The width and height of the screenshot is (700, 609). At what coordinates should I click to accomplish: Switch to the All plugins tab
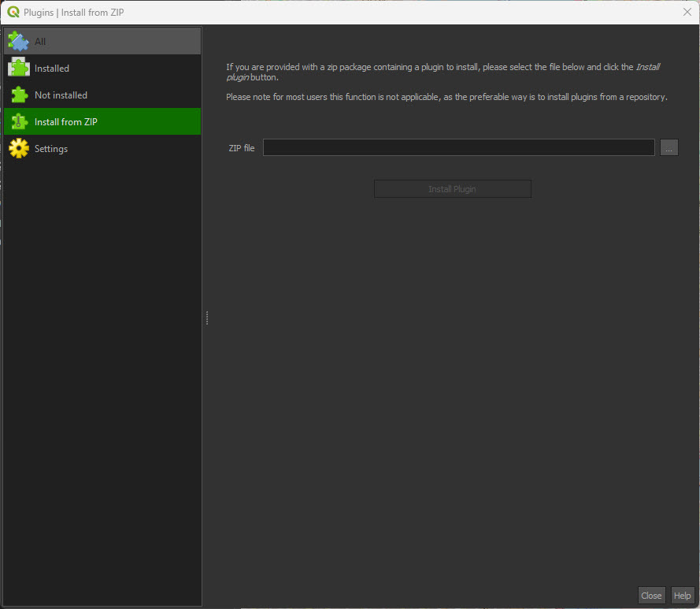(x=40, y=42)
